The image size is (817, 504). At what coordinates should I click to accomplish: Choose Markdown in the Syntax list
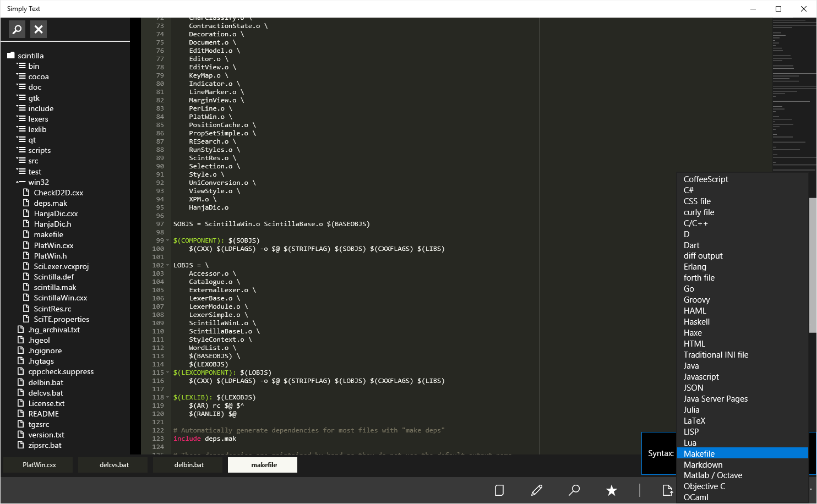pyautogui.click(x=703, y=465)
